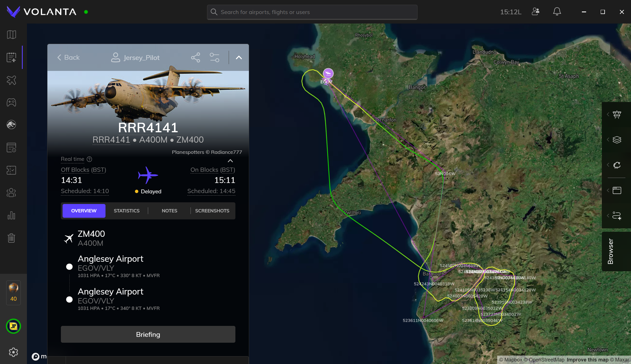
Task: Click the Scheduled: 14:45 time
Action: 211,191
